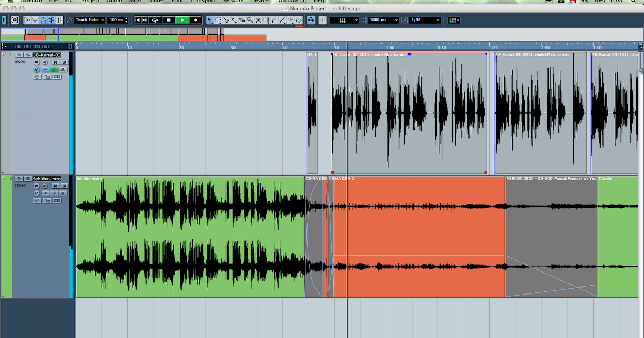Record-enable track Sehitler-intro

coord(36,186)
